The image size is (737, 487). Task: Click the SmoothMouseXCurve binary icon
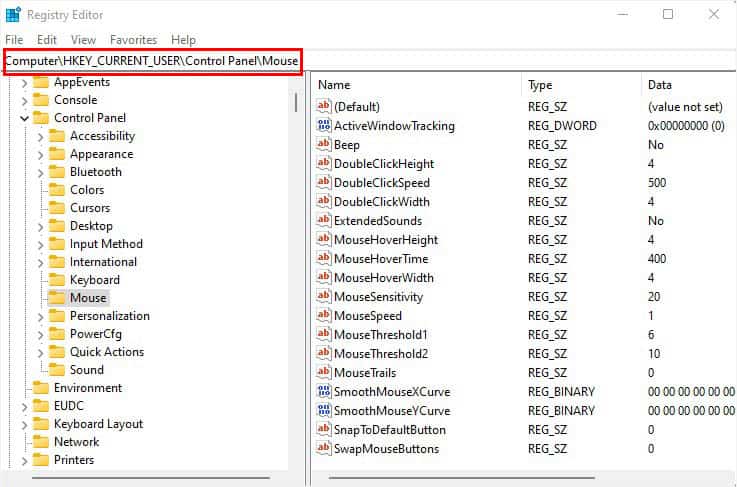(324, 392)
